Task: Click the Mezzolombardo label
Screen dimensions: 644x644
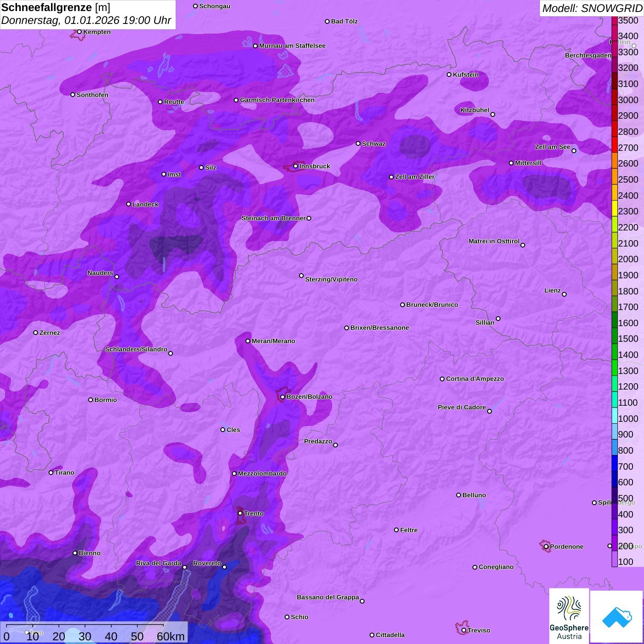Action: pyautogui.click(x=262, y=473)
